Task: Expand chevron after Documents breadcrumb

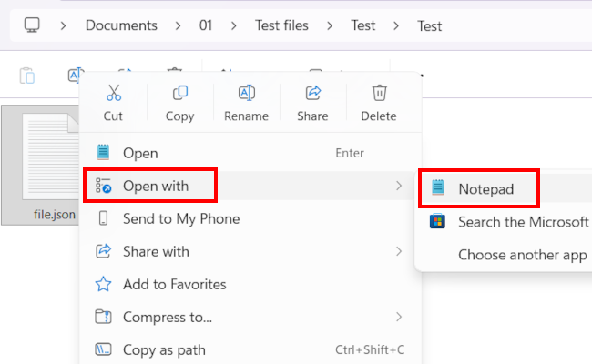Action: 178,26
